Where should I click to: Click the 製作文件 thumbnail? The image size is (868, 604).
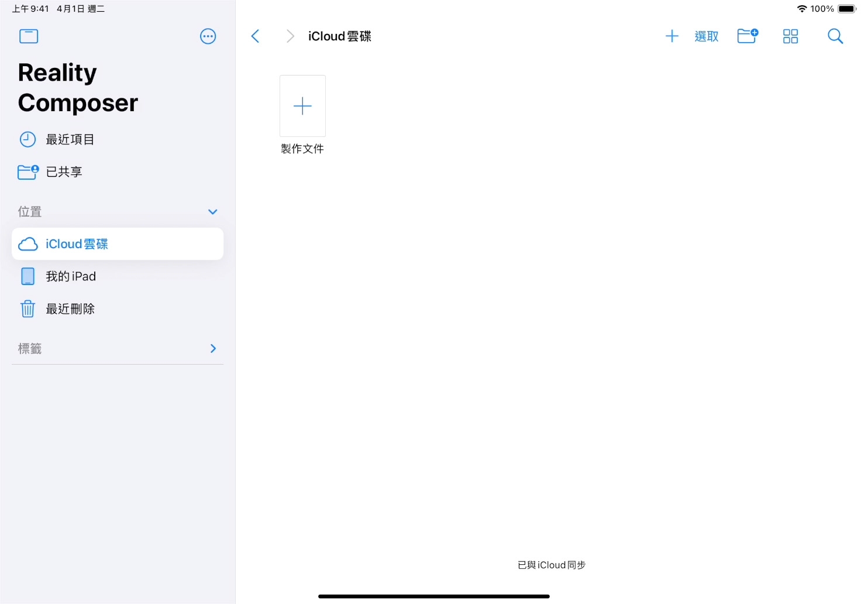(302, 106)
